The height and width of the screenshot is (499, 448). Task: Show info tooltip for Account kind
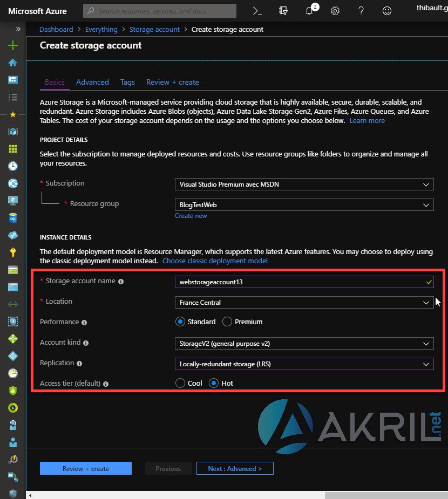pos(86,343)
